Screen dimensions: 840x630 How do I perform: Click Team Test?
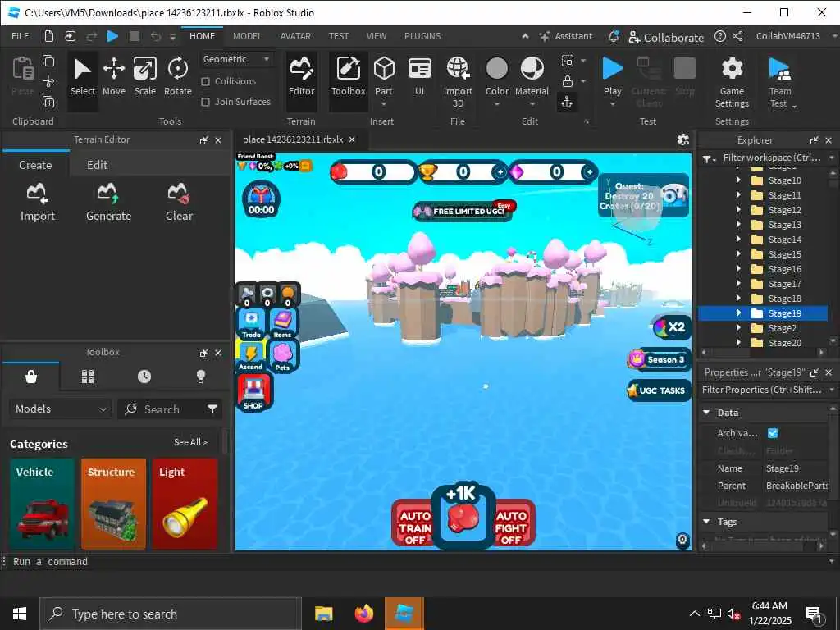point(780,83)
